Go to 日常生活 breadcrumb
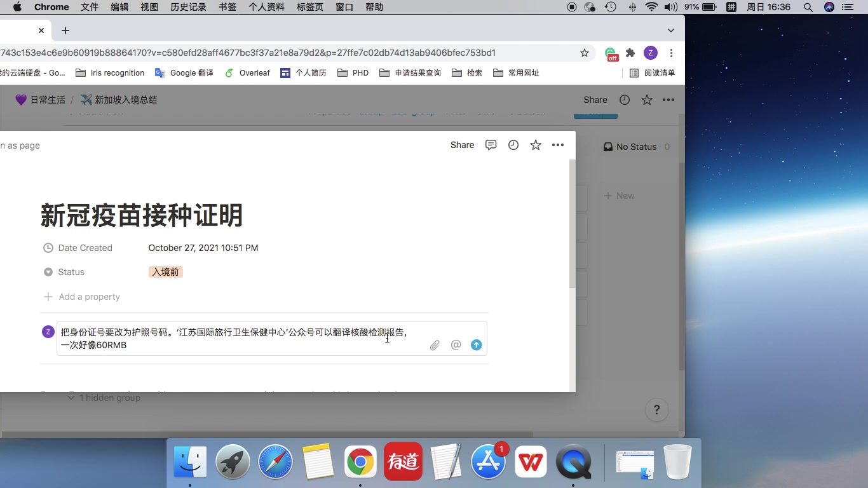The height and width of the screenshot is (488, 868). (x=40, y=100)
